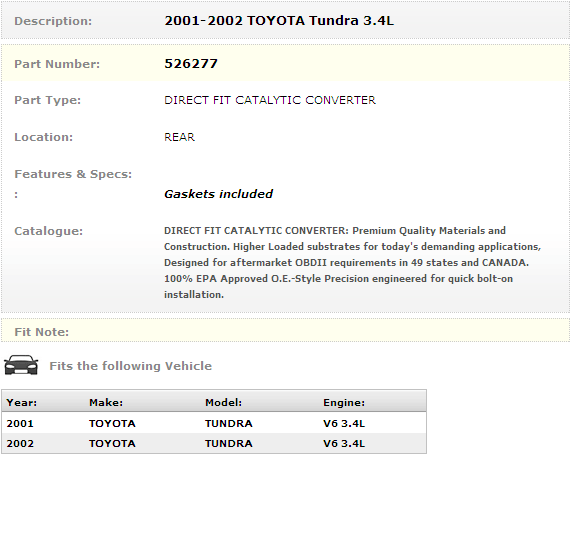Select the description text 2001-2002 TOYOTA Tundra 3.4L
570x551 pixels.
point(279,21)
